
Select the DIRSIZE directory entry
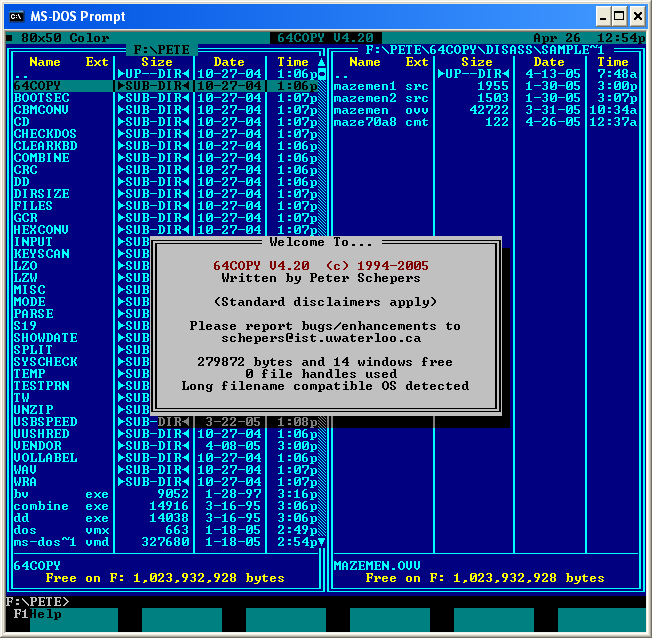tap(165, 194)
